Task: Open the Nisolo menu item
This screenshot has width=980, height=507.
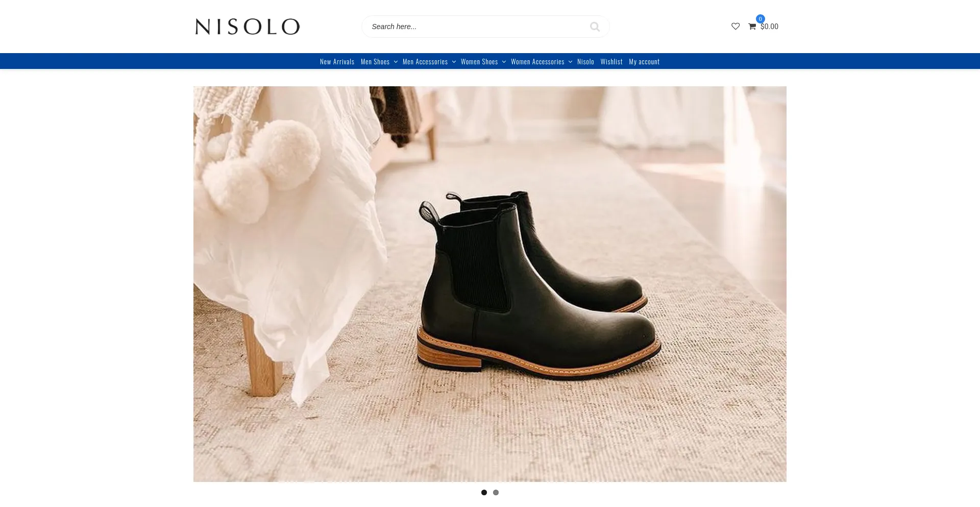Action: coord(585,62)
